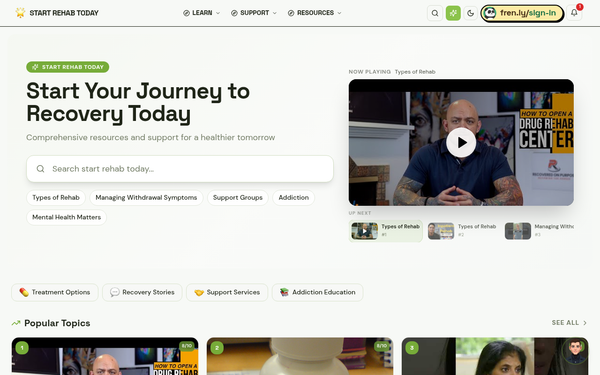The width and height of the screenshot is (600, 375).
Task: Expand the Support menu
Action: (x=254, y=13)
